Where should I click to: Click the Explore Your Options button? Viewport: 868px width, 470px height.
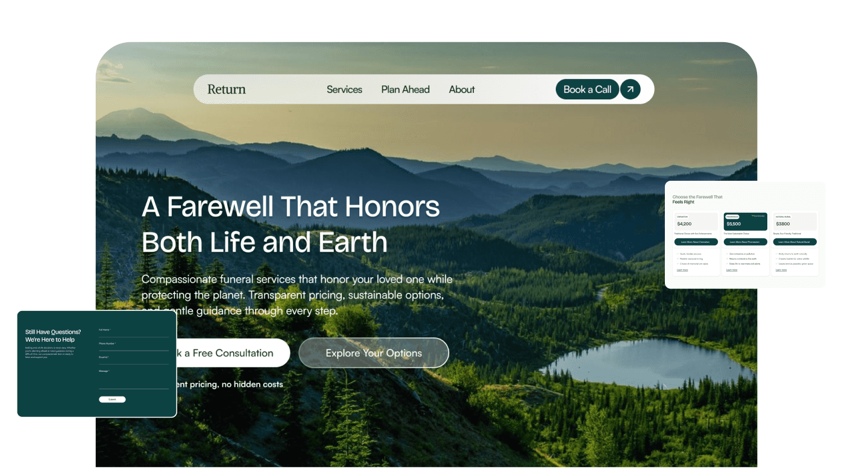(374, 353)
